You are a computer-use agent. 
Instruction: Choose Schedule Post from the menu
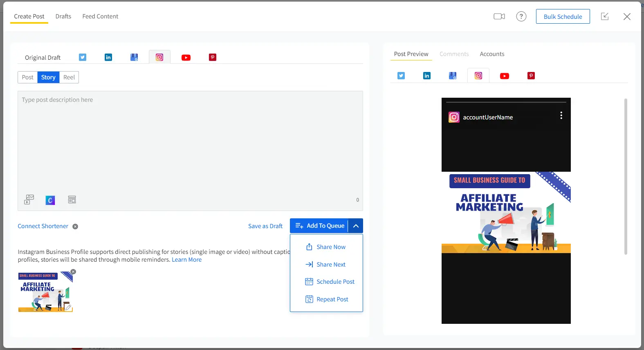(335, 282)
